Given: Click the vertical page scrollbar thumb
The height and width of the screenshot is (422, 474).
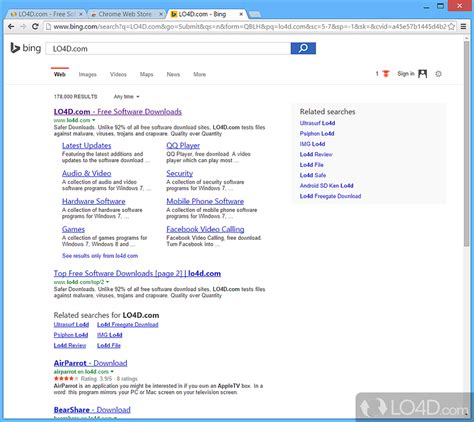Looking at the screenshot, I should coord(467,143).
